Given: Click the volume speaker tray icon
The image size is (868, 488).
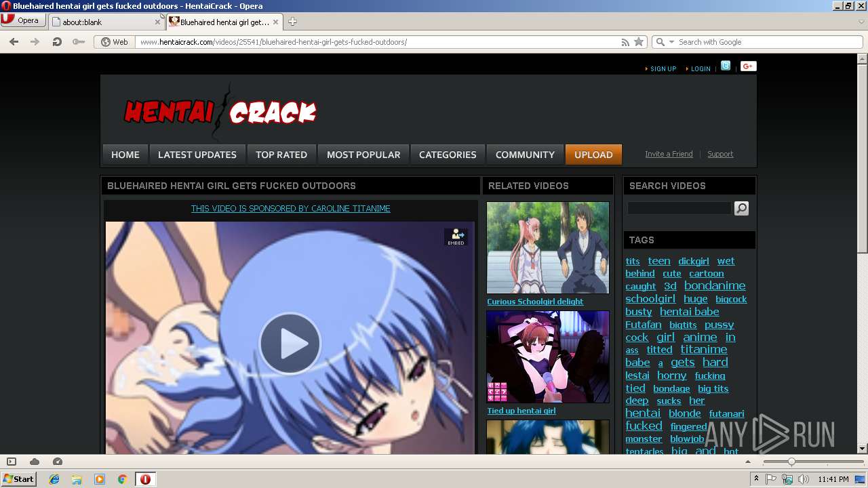Looking at the screenshot, I should 804,479.
